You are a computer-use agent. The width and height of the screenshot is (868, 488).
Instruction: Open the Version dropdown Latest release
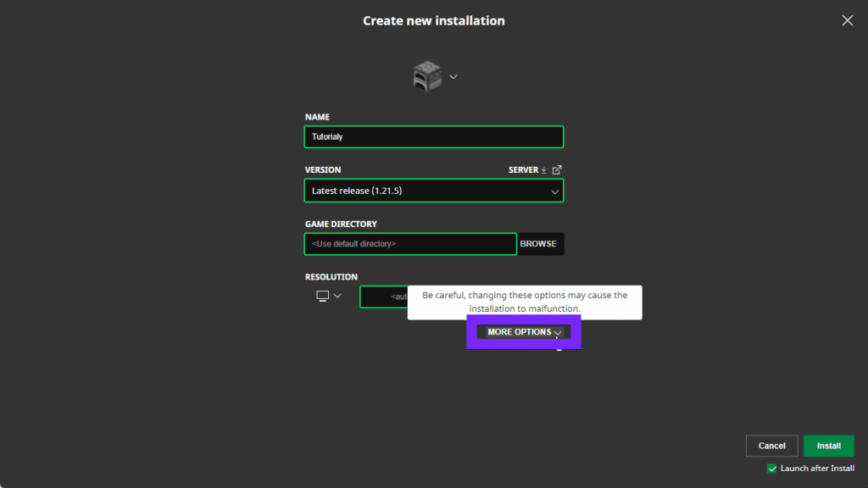point(434,191)
